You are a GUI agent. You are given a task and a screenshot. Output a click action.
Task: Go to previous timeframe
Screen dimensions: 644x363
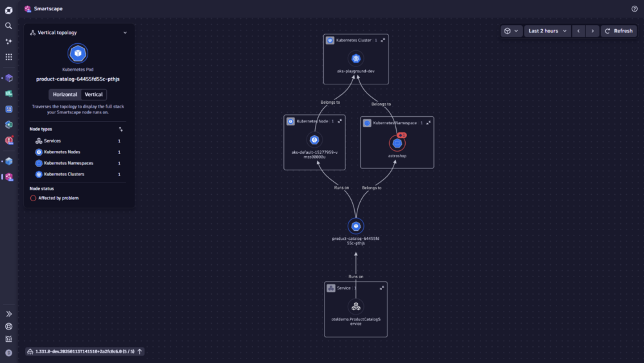[x=578, y=31]
